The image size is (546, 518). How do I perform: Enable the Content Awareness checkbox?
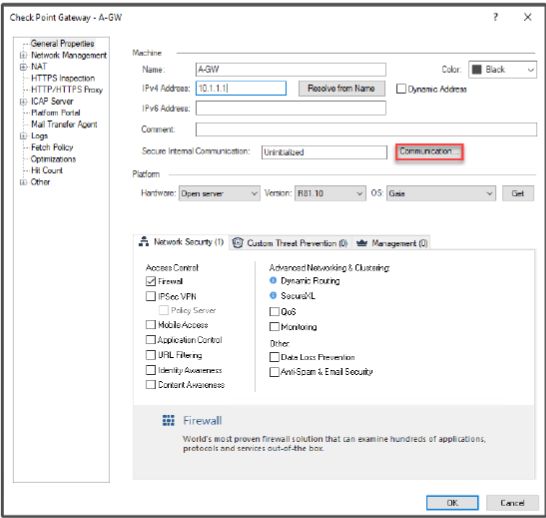coord(150,384)
